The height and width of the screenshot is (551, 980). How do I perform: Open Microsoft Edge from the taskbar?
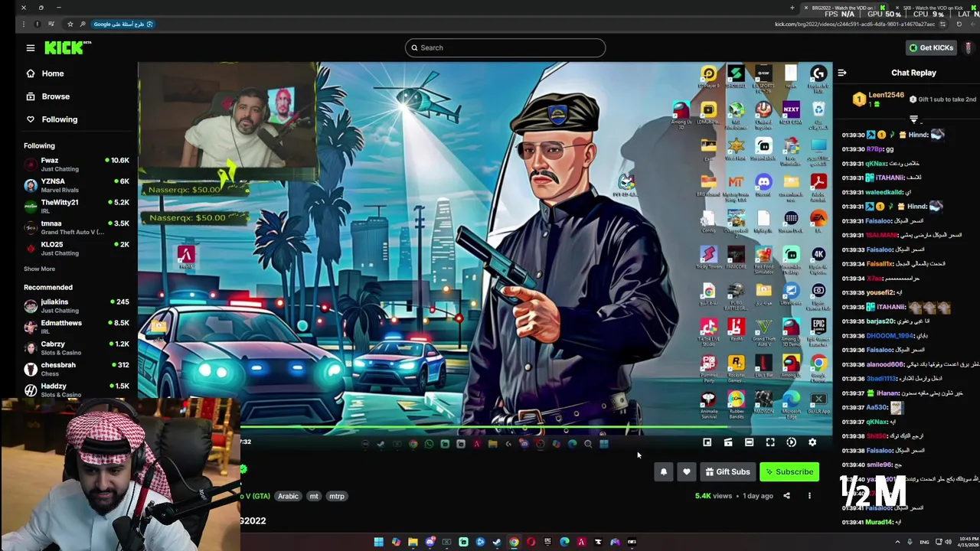564,542
